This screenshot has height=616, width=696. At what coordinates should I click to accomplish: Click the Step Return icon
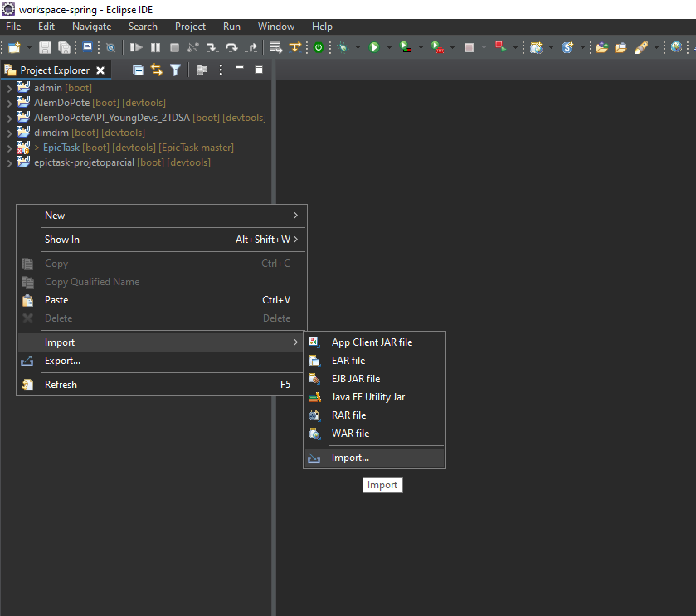pyautogui.click(x=251, y=47)
